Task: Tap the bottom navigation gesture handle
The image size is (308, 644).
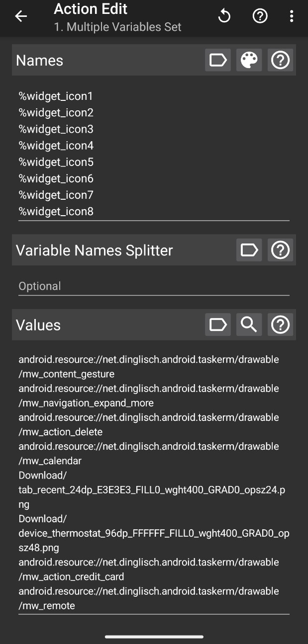Action: click(x=154, y=637)
